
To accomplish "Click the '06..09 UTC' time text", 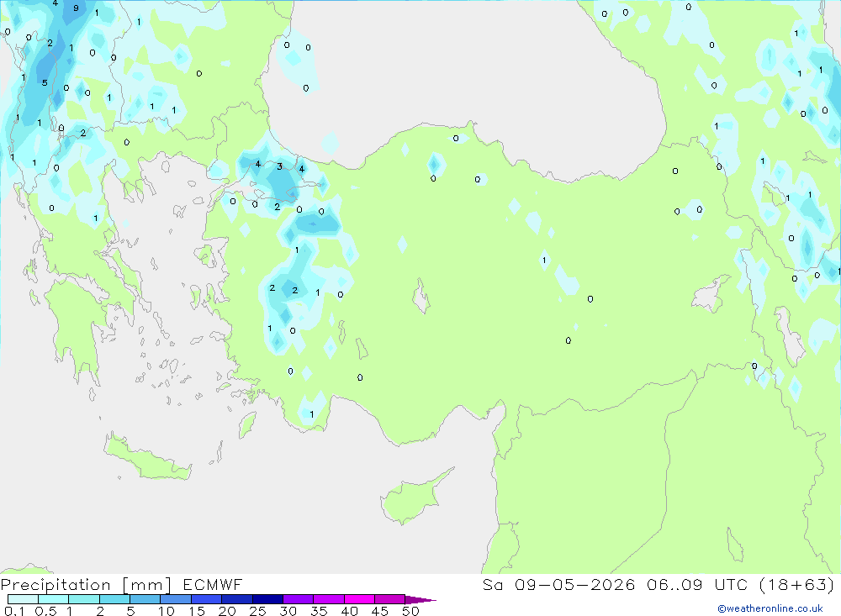I will [696, 584].
